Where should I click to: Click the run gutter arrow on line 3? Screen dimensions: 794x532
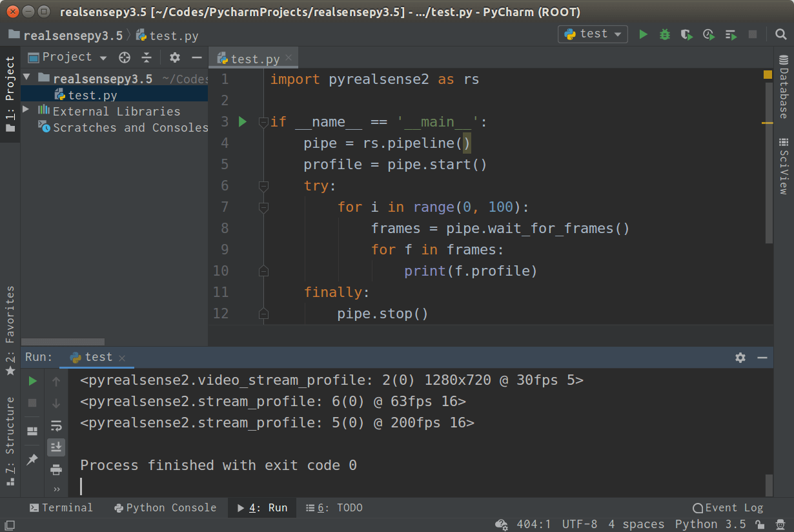[x=243, y=121]
